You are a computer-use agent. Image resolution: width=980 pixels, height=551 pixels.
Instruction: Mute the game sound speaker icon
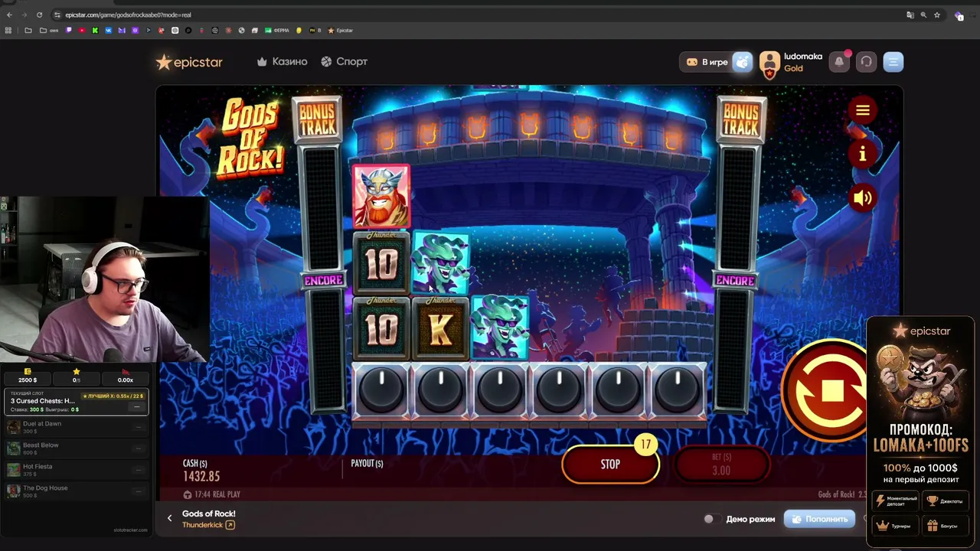[863, 198]
